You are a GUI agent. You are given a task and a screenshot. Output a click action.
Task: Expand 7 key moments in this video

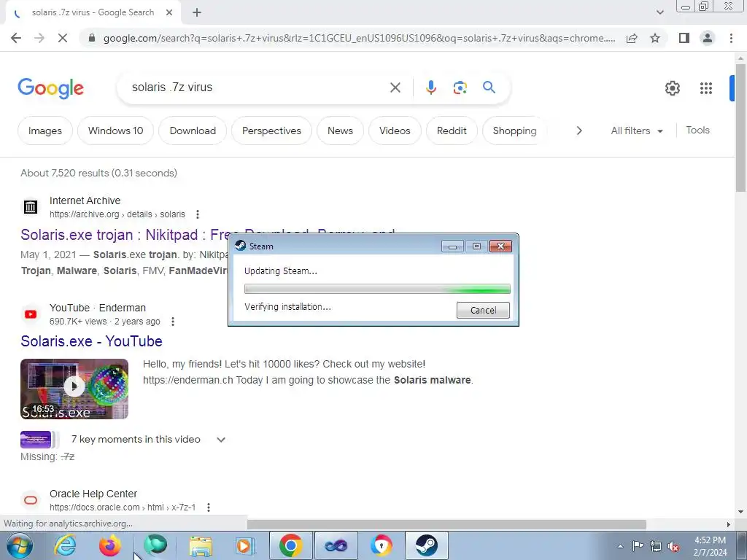pos(221,440)
